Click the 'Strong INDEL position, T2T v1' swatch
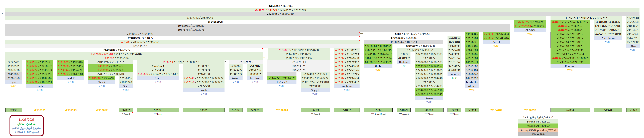The image size is (644, 138). point(538,130)
